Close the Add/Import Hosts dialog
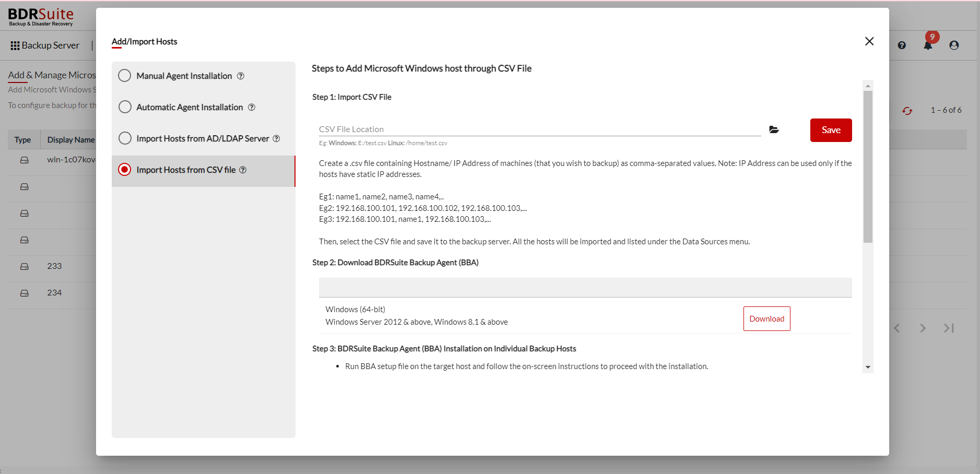 tap(869, 41)
